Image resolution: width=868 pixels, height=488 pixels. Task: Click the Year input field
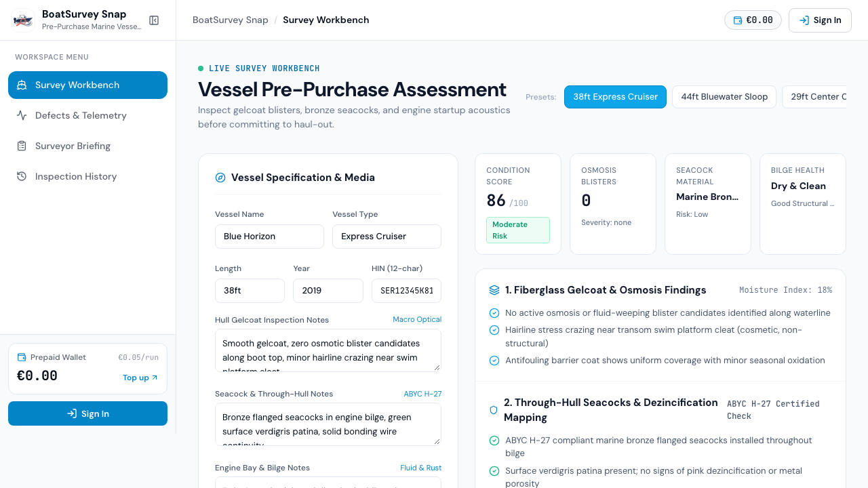pyautogui.click(x=328, y=291)
